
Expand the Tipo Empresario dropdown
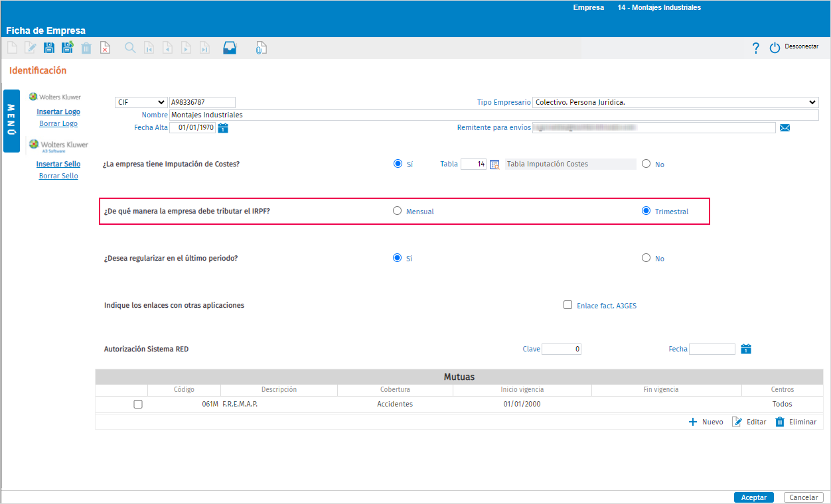pos(676,102)
